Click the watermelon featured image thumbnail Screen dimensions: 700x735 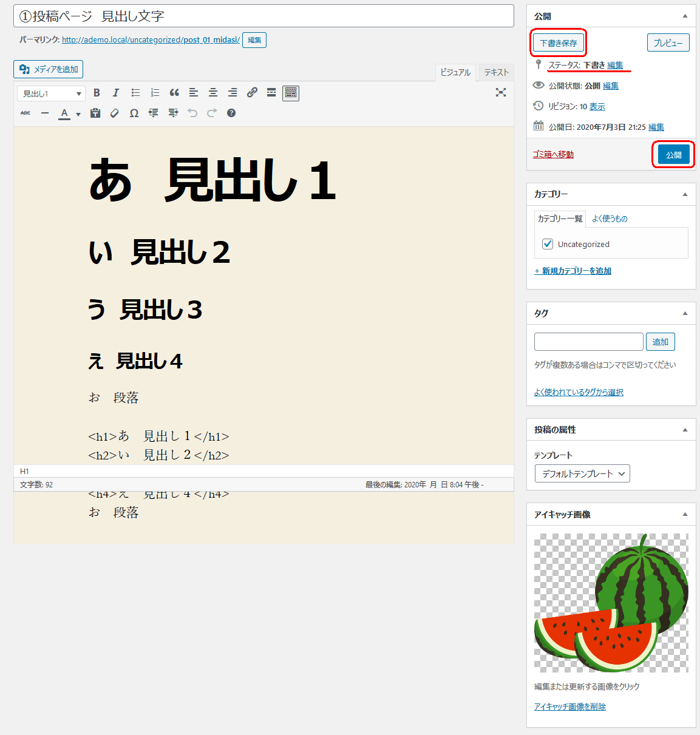(x=611, y=603)
